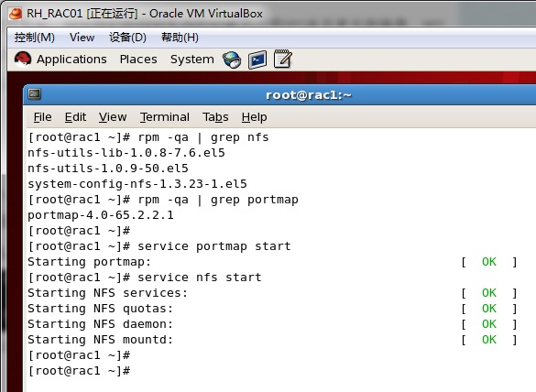Open the 设备(D) devices menu
Viewport: 536px width, 392px height.
coord(127,38)
